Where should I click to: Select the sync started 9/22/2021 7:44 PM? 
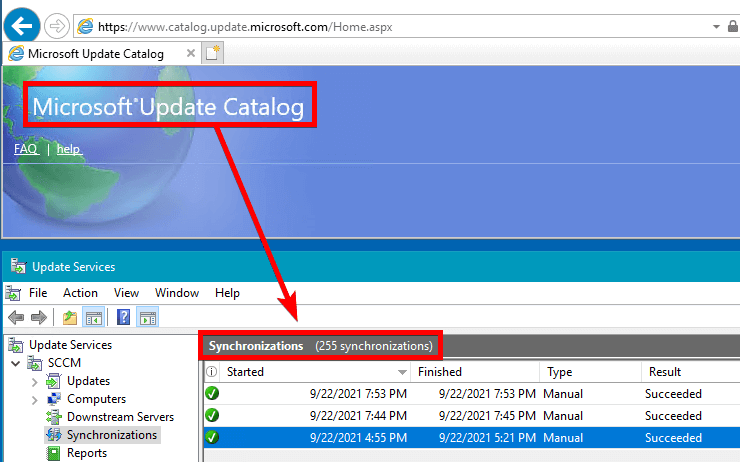pos(472,416)
